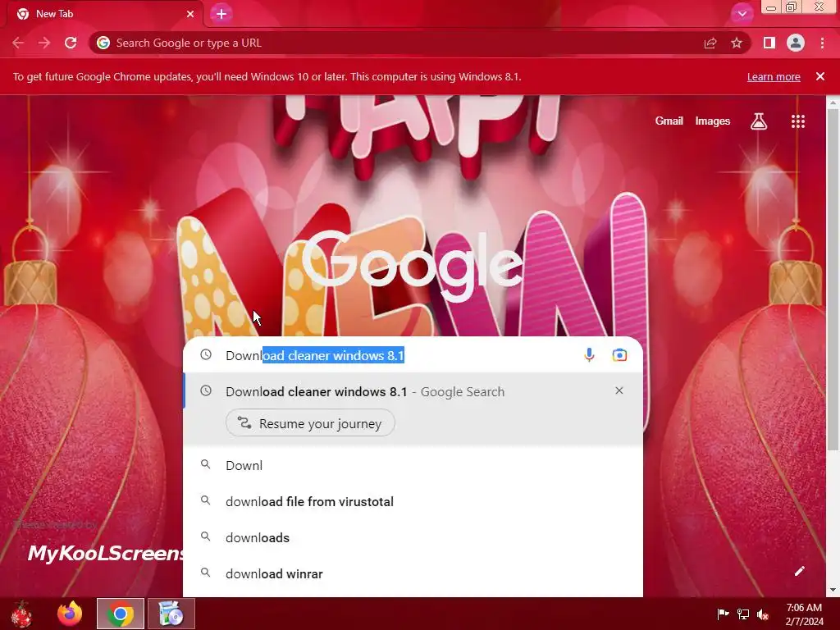The height and width of the screenshot is (630, 840).
Task: Open tab search dropdown arrow
Action: [x=742, y=14]
